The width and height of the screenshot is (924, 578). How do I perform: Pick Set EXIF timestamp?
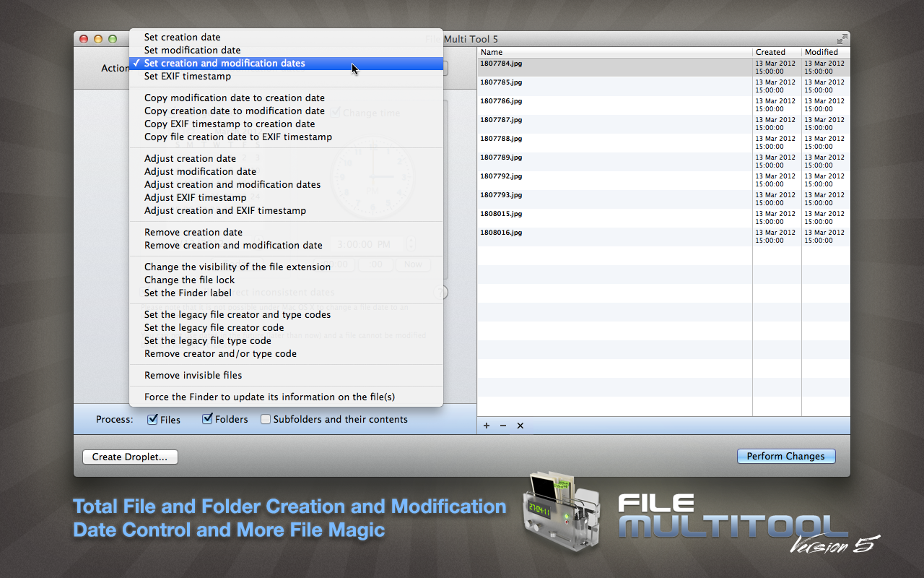coord(286,77)
